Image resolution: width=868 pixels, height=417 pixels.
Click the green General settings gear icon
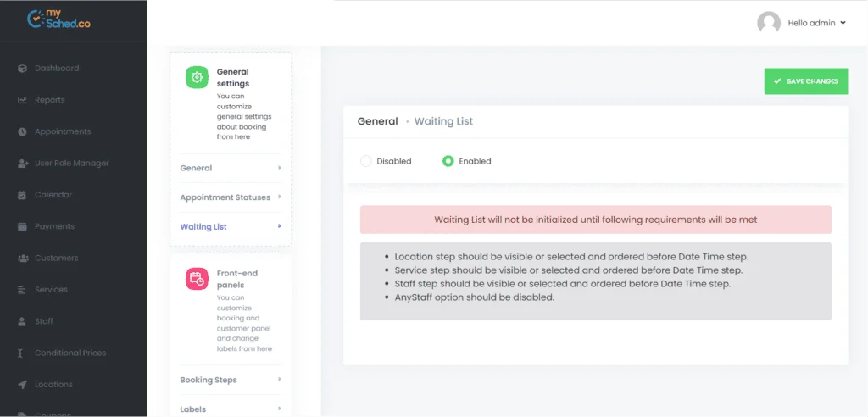pos(197,77)
